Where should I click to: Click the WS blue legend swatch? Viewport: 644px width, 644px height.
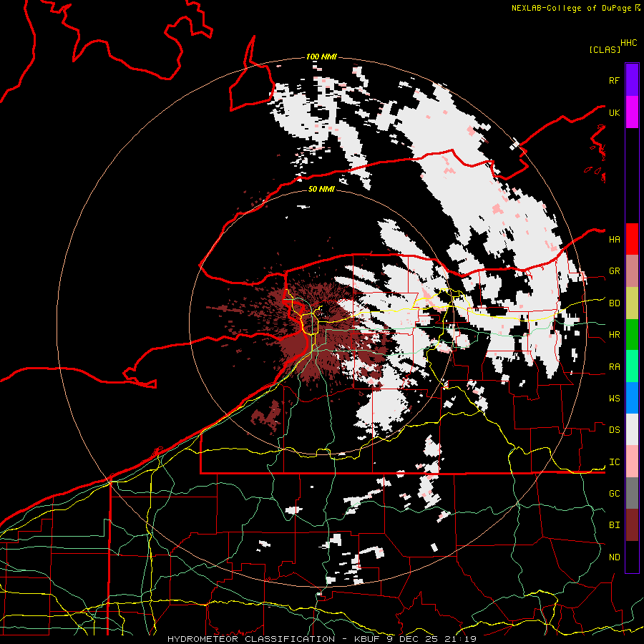632,399
